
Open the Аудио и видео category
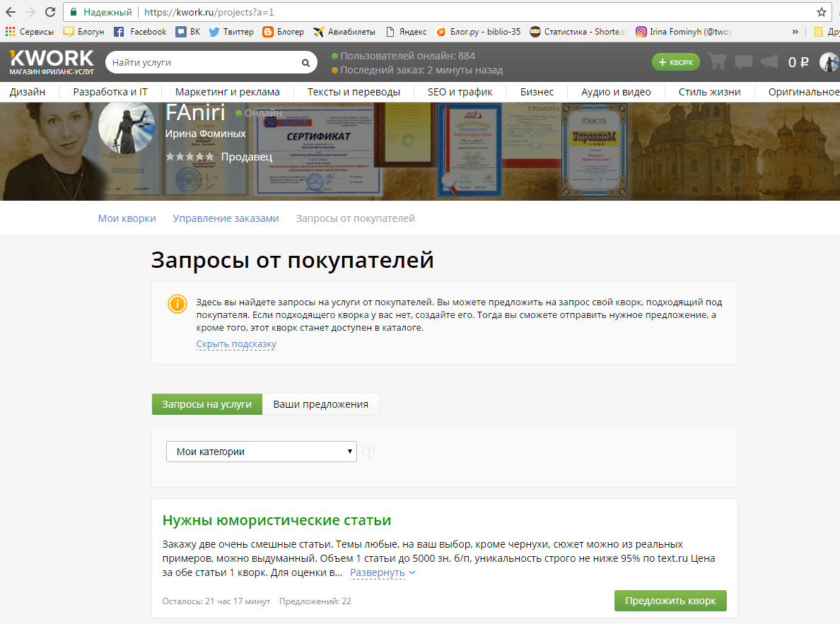pos(616,92)
